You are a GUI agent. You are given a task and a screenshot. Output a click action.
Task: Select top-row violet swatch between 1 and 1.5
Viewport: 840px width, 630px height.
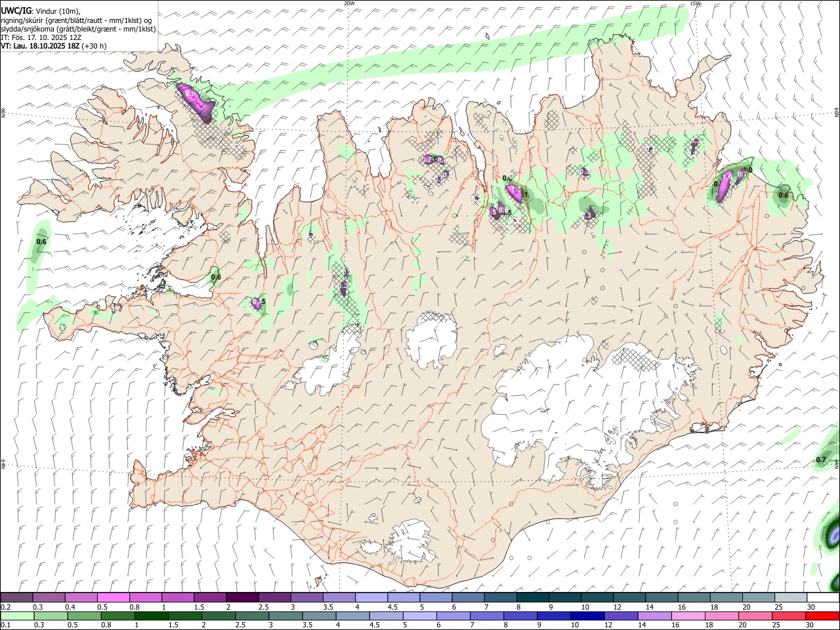(x=177, y=598)
